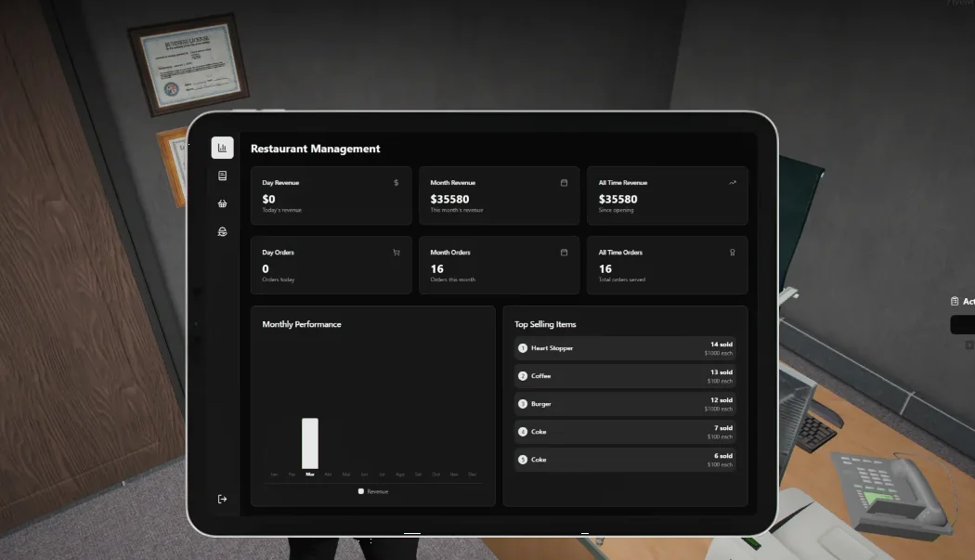Open the menu book sidebar icon
Screen dimensions: 975x560
pyautogui.click(x=222, y=176)
